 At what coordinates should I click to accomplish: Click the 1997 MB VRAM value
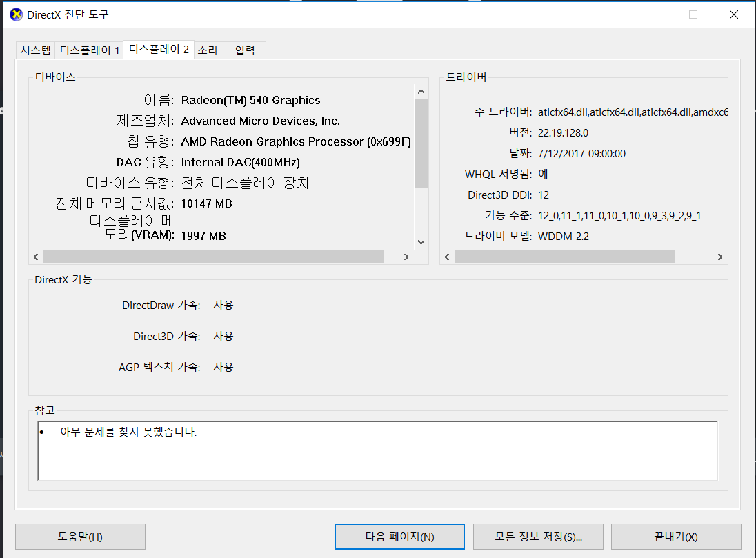203,236
